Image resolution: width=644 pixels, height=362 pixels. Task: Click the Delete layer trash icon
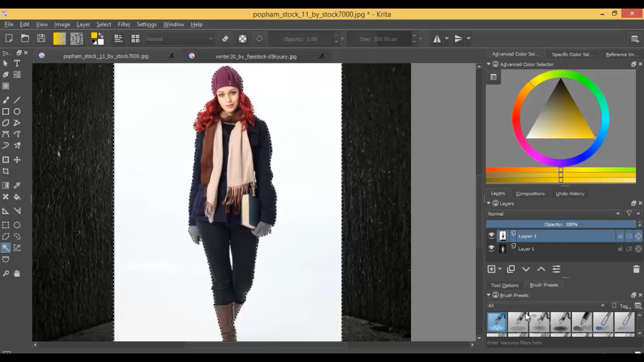click(x=636, y=269)
